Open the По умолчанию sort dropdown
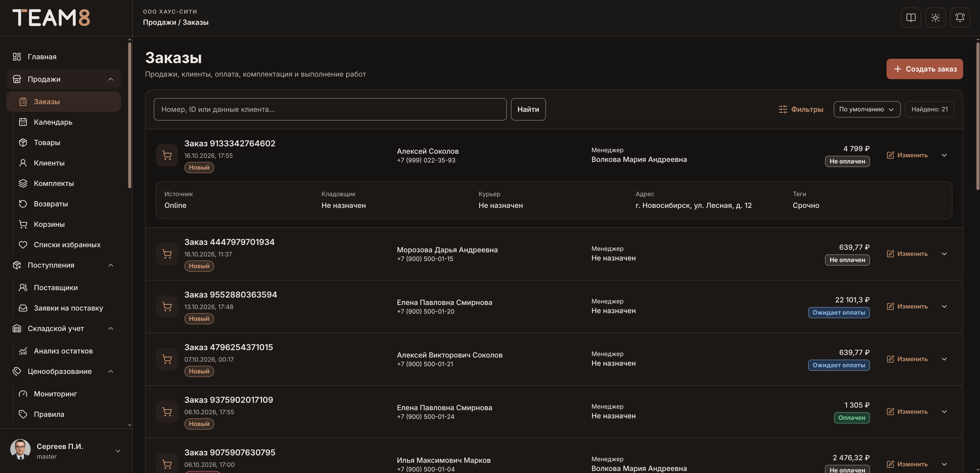The width and height of the screenshot is (980, 473). point(867,109)
